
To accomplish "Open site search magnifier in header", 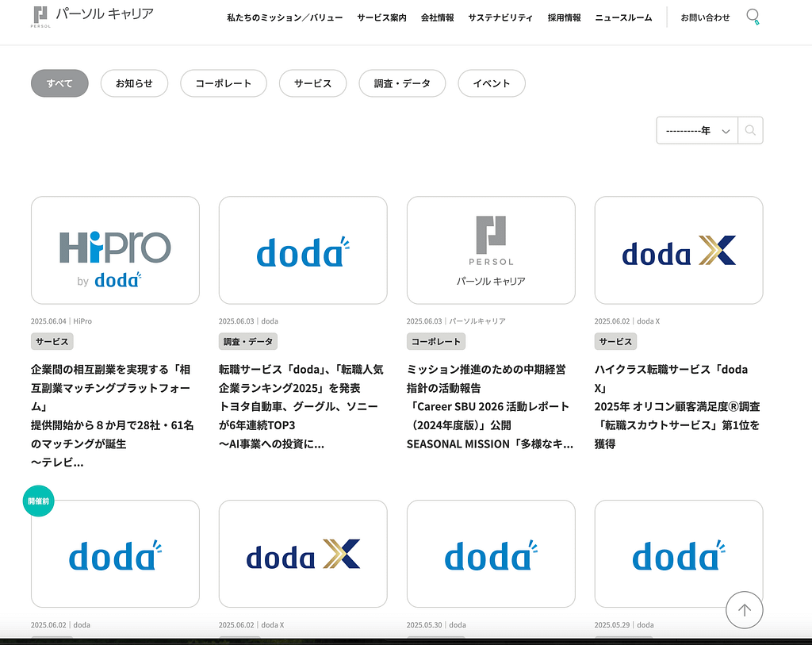I will coord(753,17).
